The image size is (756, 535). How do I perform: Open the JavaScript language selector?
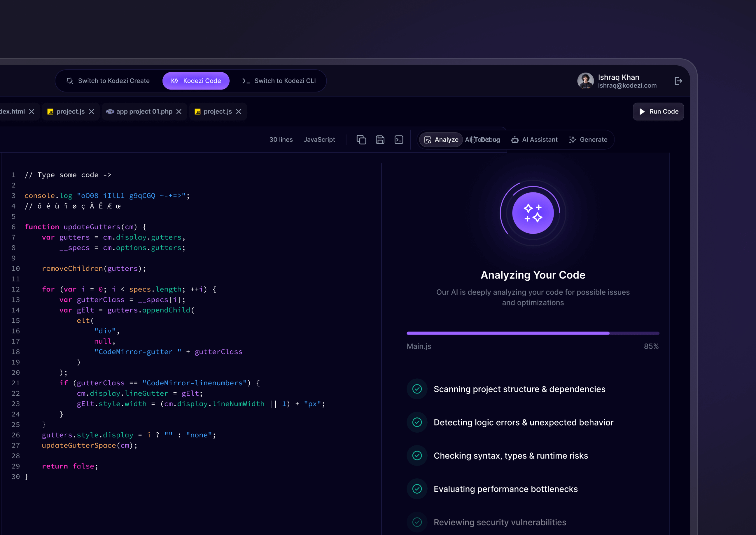point(319,139)
